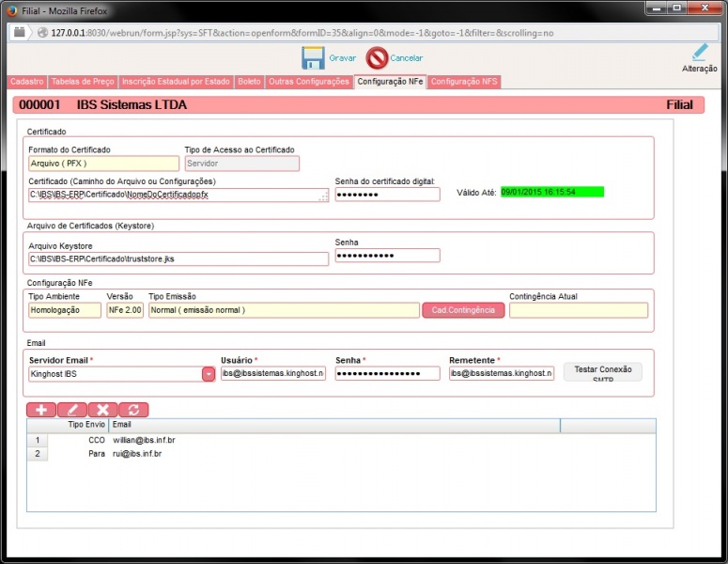Click the certificate path input field

tap(178, 196)
